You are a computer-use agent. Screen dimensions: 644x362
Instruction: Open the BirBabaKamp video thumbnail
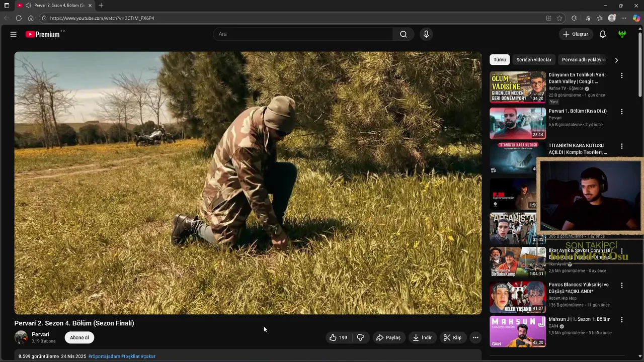point(518,262)
